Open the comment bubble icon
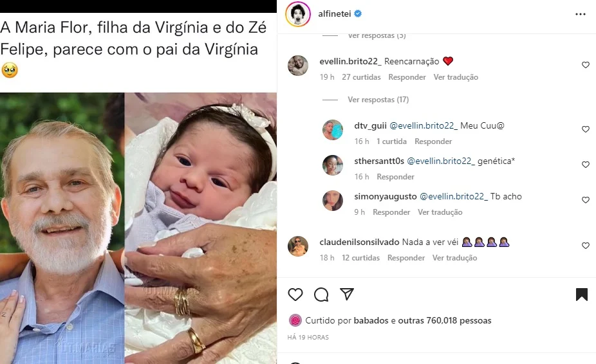This screenshot has width=596, height=364. (x=321, y=295)
